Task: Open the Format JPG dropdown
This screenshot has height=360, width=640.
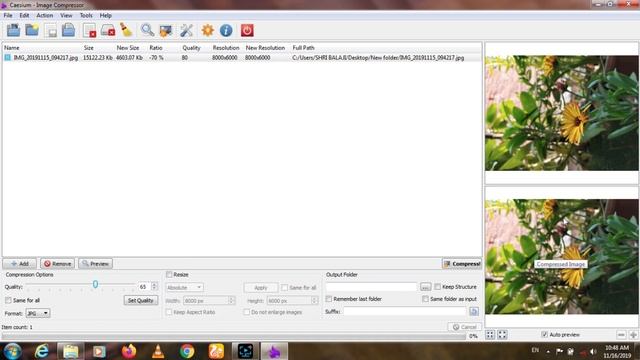Action: tap(38, 313)
